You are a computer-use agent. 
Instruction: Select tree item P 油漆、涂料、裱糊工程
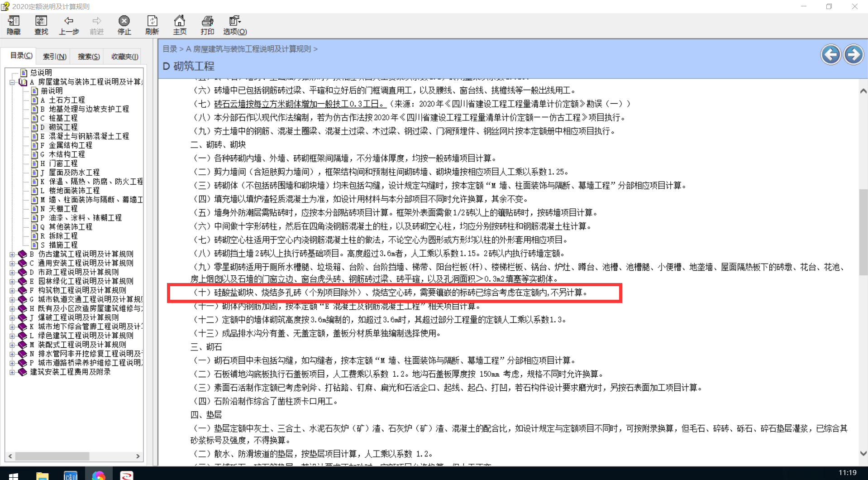(x=81, y=218)
